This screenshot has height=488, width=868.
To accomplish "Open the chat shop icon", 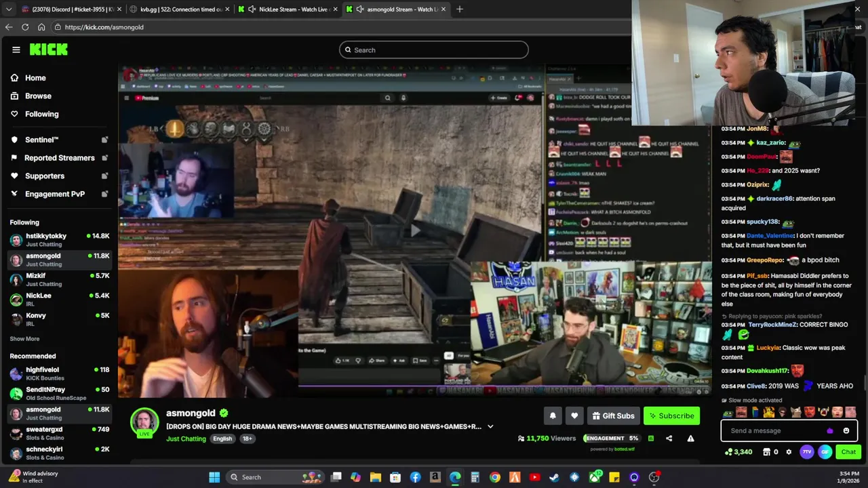I will [x=766, y=452].
